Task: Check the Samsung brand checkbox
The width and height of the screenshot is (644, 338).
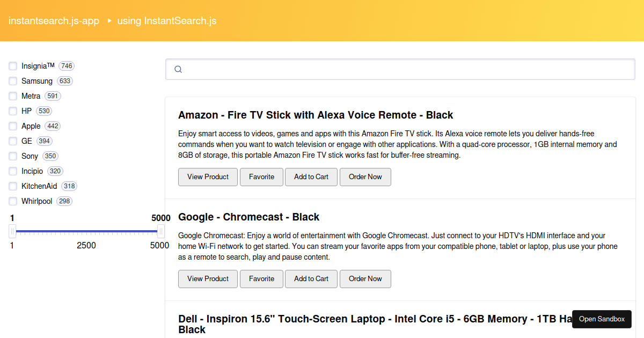Action: 12,80
